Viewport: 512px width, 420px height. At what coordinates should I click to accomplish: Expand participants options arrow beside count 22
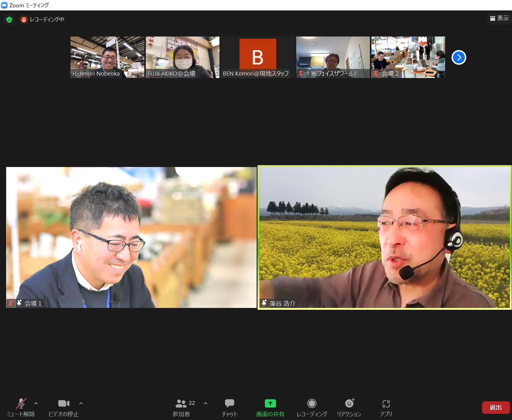tap(206, 403)
